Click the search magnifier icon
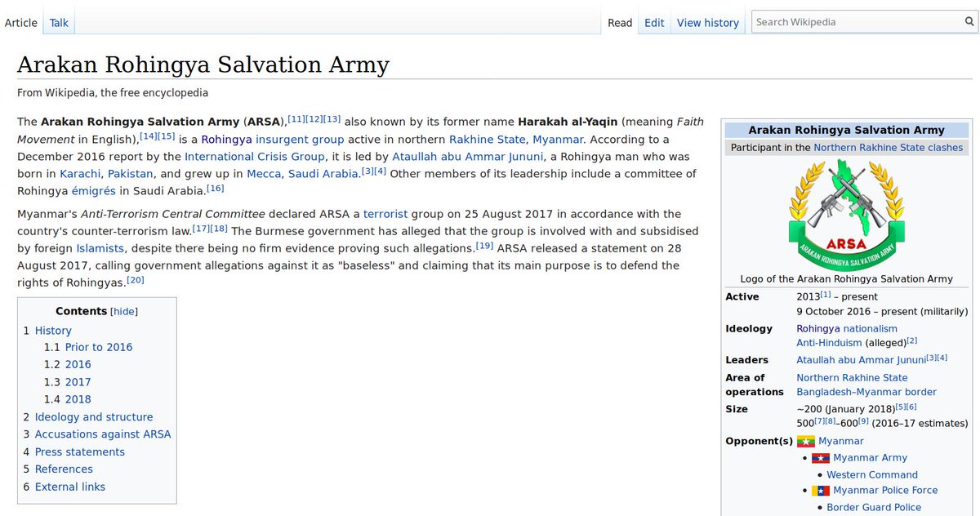The image size is (980, 516). [x=969, y=22]
